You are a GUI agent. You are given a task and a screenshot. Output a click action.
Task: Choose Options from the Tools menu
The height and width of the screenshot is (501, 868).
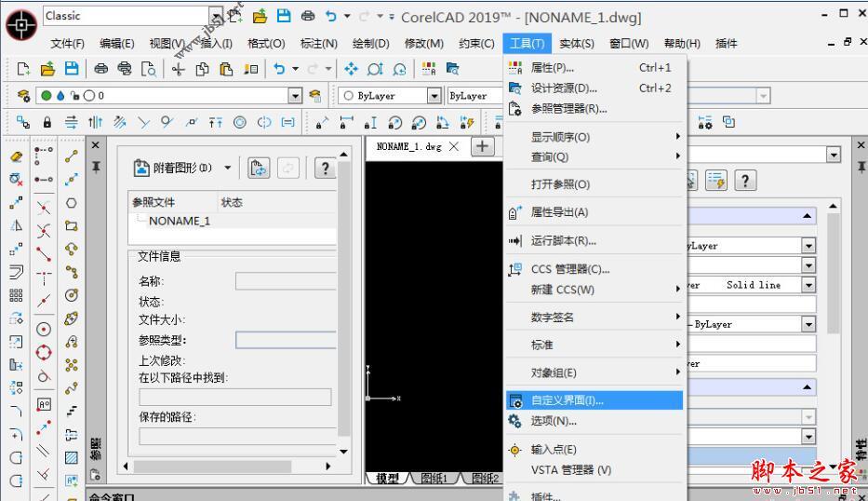(594, 421)
